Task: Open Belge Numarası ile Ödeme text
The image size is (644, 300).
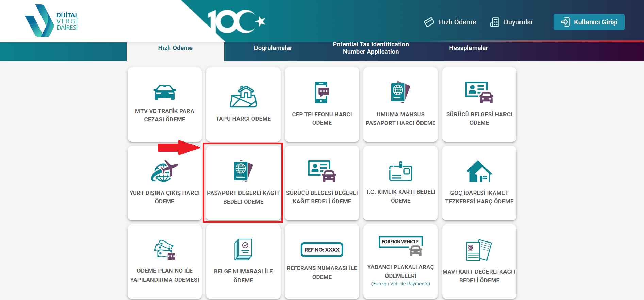Action: (243, 276)
